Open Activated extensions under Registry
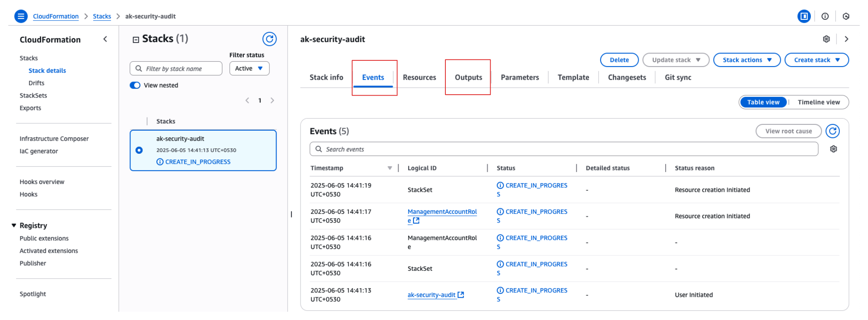Screen dimensions: 868x320 point(48,251)
